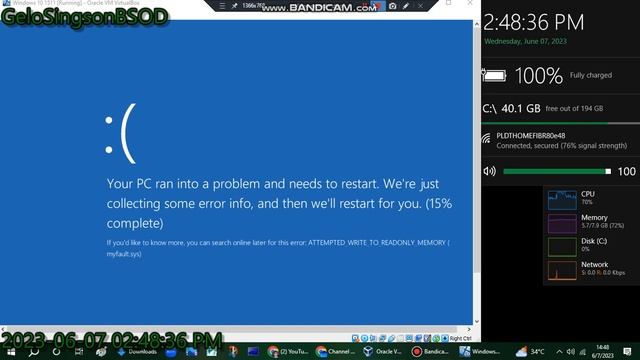Click the VirtualBox optical drive status icon
Image resolution: width=640 pixels, height=360 pixels.
pyautogui.click(x=364, y=338)
